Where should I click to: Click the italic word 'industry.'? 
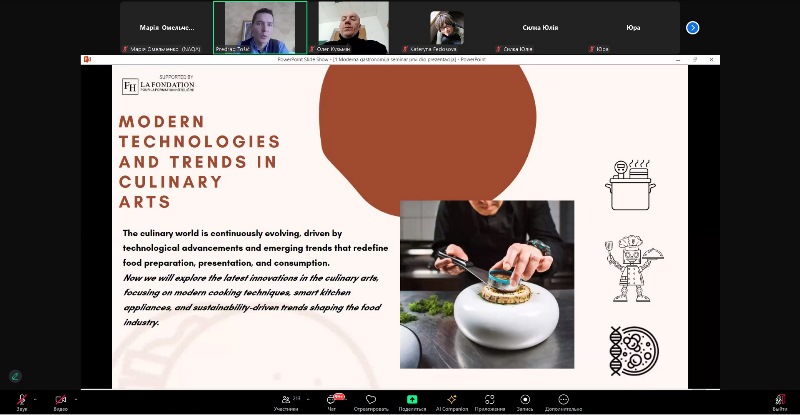pos(141,322)
